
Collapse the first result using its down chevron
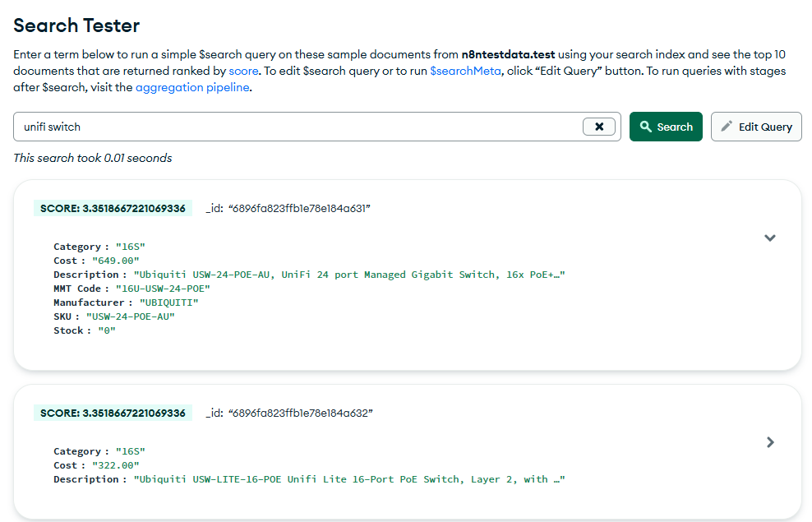click(770, 238)
